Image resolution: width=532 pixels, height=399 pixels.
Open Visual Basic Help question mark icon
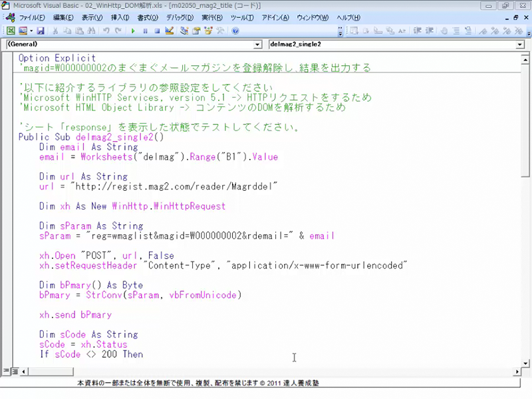[235, 31]
